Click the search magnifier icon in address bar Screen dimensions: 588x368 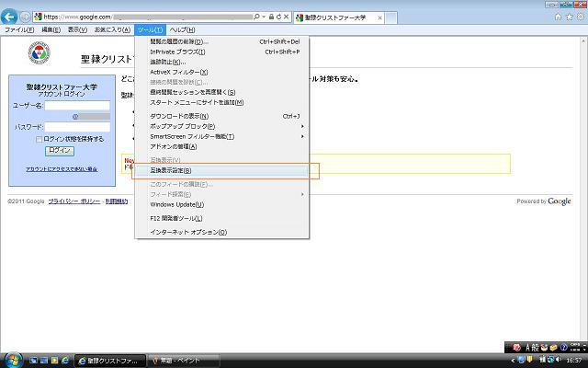tap(256, 17)
